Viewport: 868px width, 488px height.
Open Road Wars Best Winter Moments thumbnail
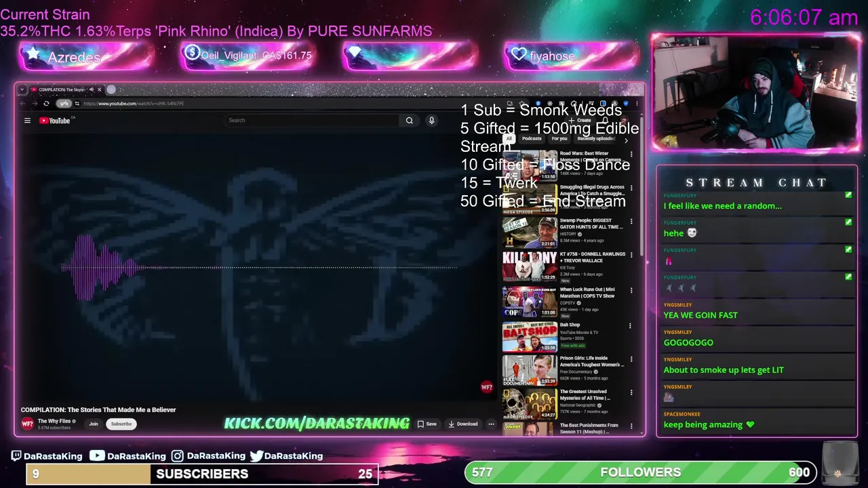(530, 165)
